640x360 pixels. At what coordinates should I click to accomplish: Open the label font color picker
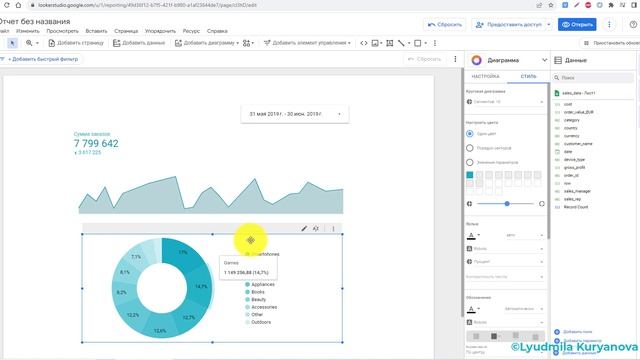(473, 236)
